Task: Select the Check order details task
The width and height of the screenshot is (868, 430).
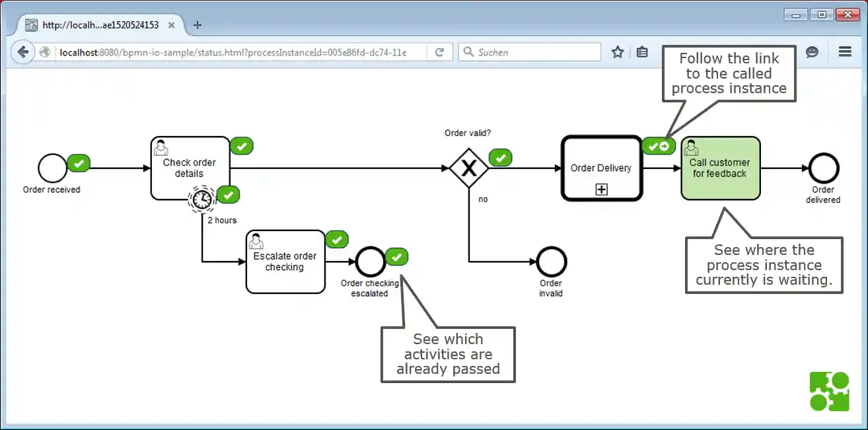Action: click(190, 168)
